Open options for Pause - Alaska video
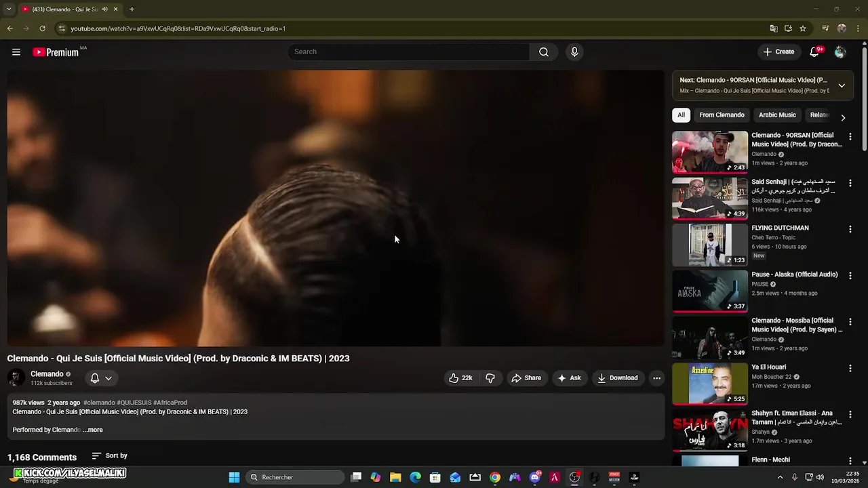The height and width of the screenshot is (488, 868). coord(850,276)
